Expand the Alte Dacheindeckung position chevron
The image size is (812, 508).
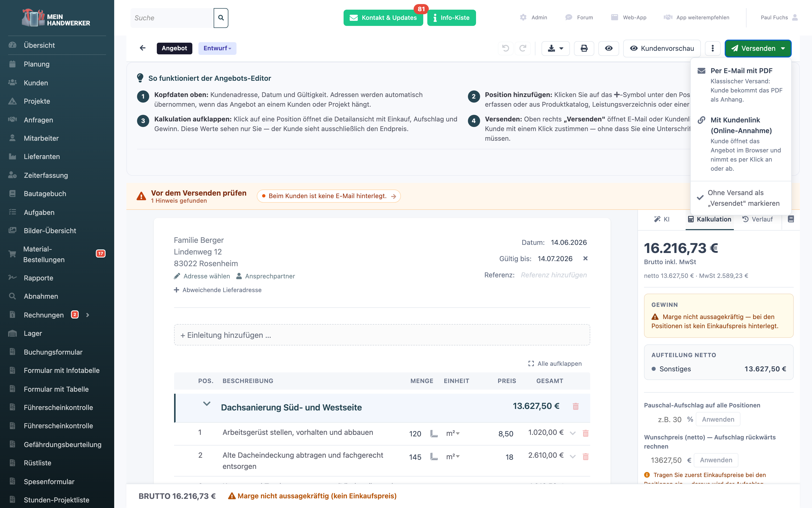(573, 456)
